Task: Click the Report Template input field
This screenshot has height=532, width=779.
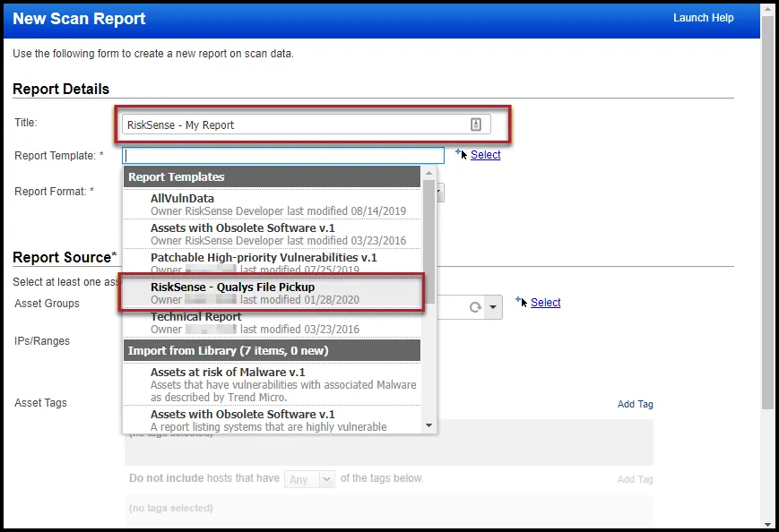Action: pyautogui.click(x=283, y=156)
